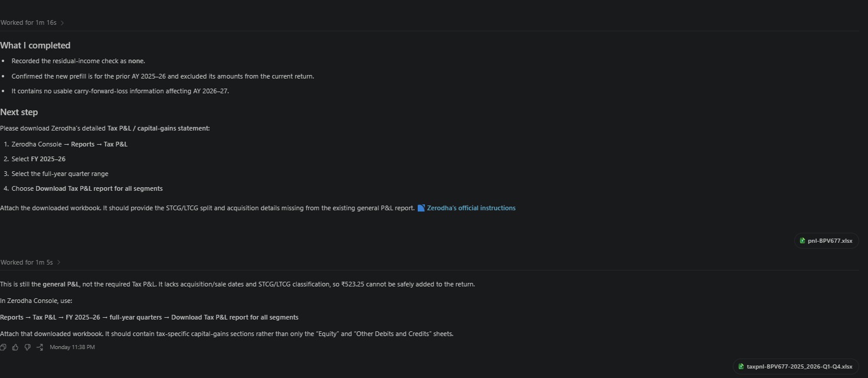Expand the Worked for 1m 5s details

tap(30, 262)
